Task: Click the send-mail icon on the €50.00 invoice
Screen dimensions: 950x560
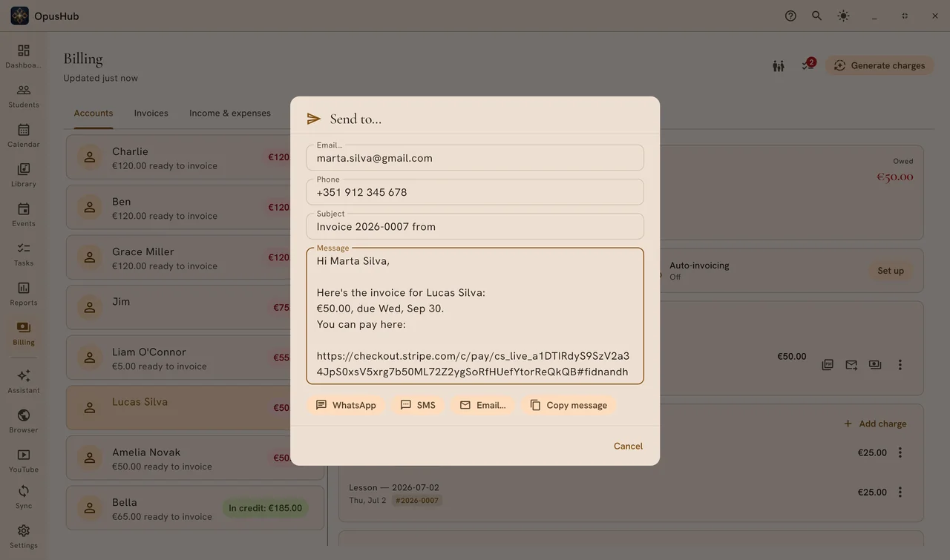Action: click(851, 365)
